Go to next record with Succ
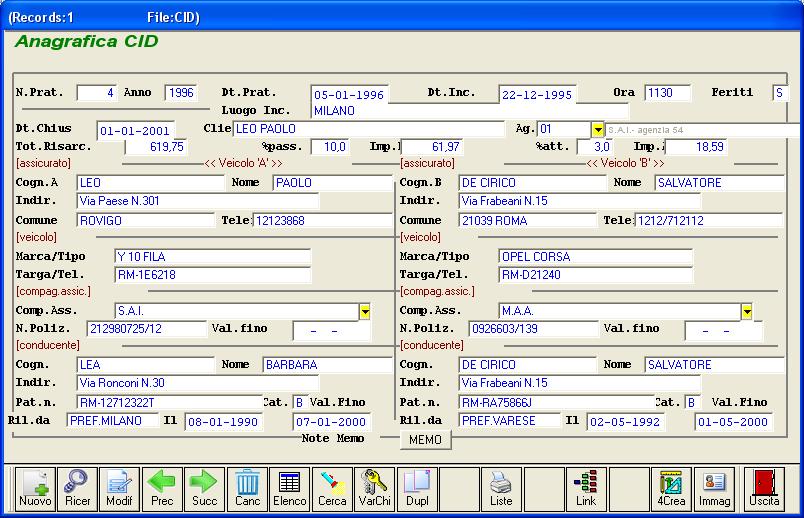 [205, 489]
